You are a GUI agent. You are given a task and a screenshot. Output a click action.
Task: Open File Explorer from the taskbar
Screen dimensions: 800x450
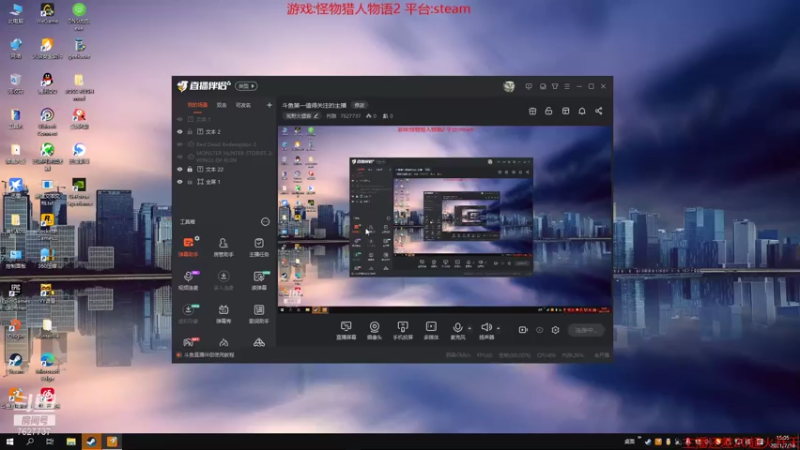tap(71, 441)
